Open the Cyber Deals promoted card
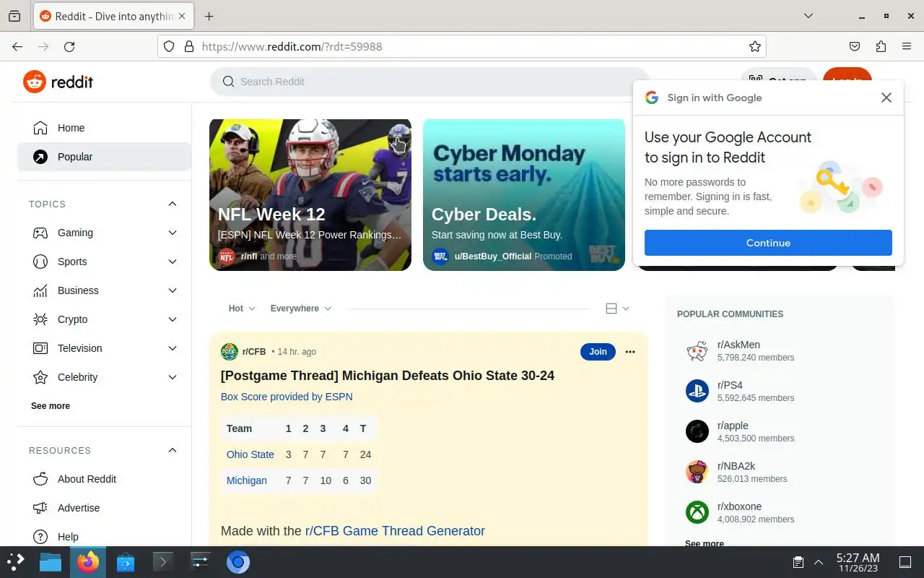The width and height of the screenshot is (924, 578). point(524,195)
